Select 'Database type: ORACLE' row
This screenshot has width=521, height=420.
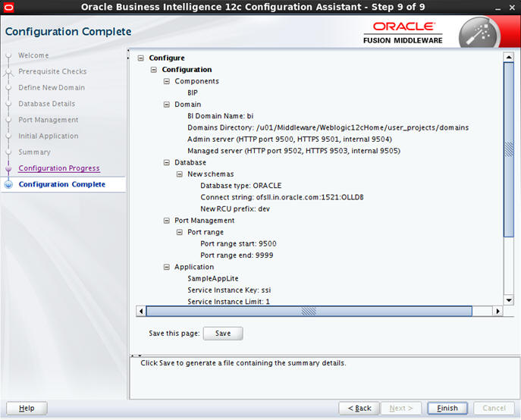coord(241,186)
